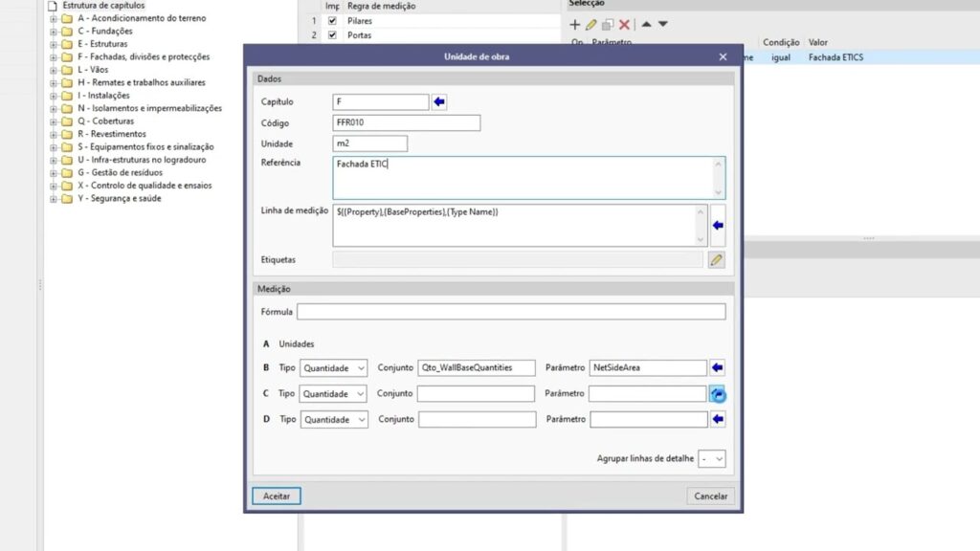Select F - Fachadas, divisões e protecções chapter
The image size is (980, 551).
[144, 57]
